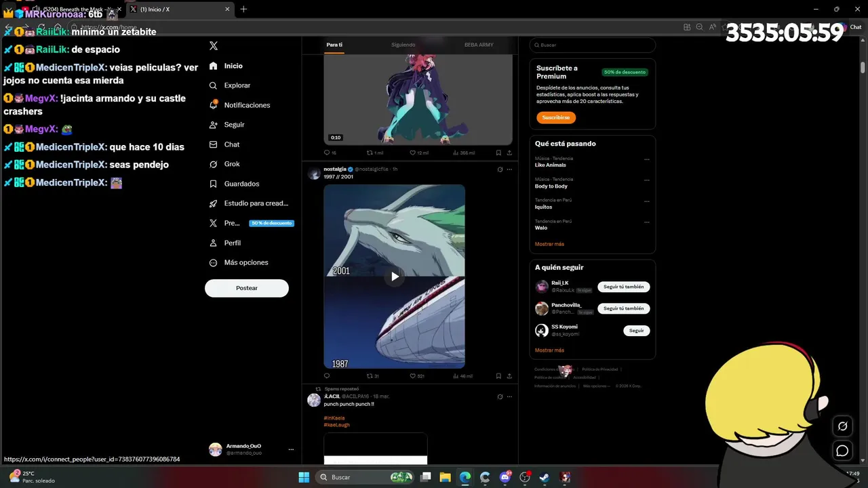Click #kaeLaugh hashtag
Screen dimensions: 868x488
[336, 425]
